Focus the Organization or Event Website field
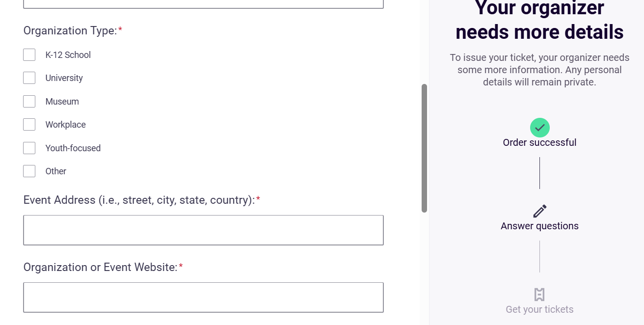Screen dimensions: 644x325 pos(203,298)
